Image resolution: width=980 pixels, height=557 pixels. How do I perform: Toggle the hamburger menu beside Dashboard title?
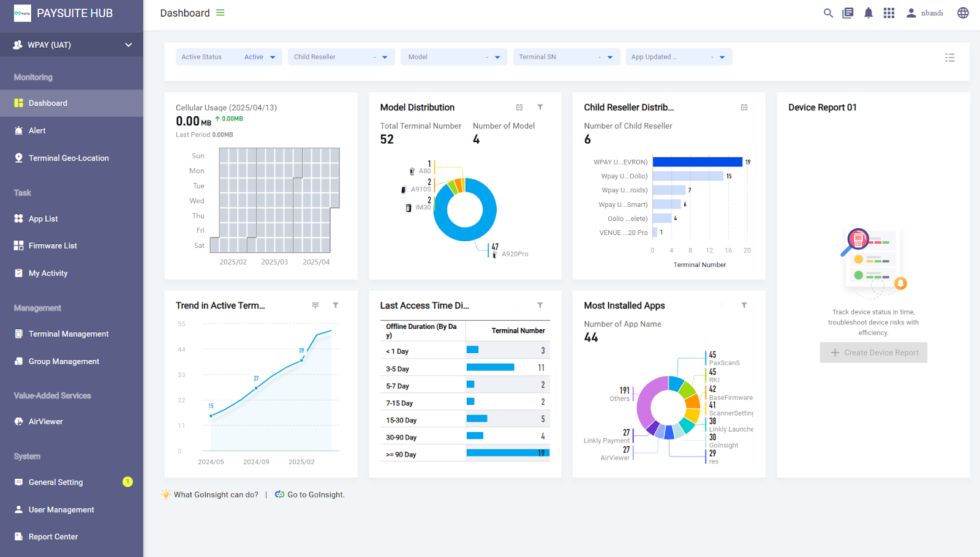pos(221,13)
